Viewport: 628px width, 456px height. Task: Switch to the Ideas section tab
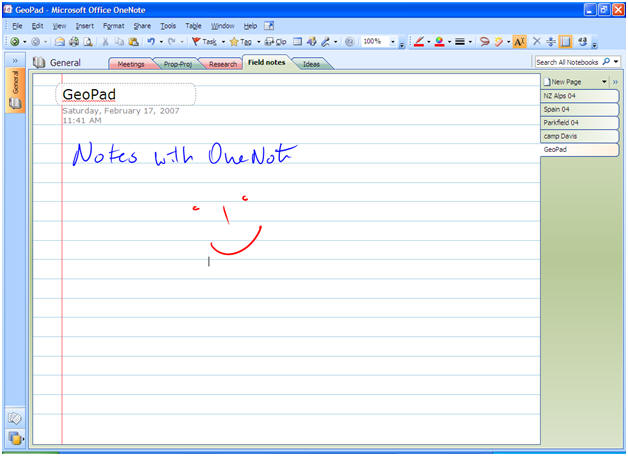click(311, 64)
